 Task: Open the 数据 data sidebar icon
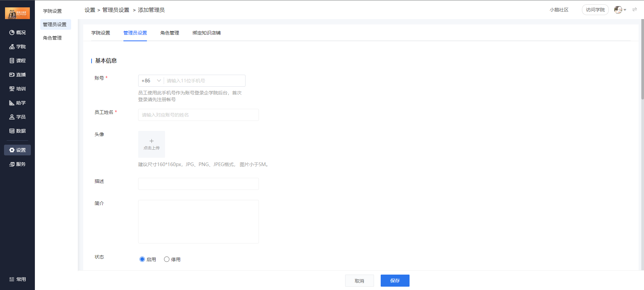(x=12, y=131)
